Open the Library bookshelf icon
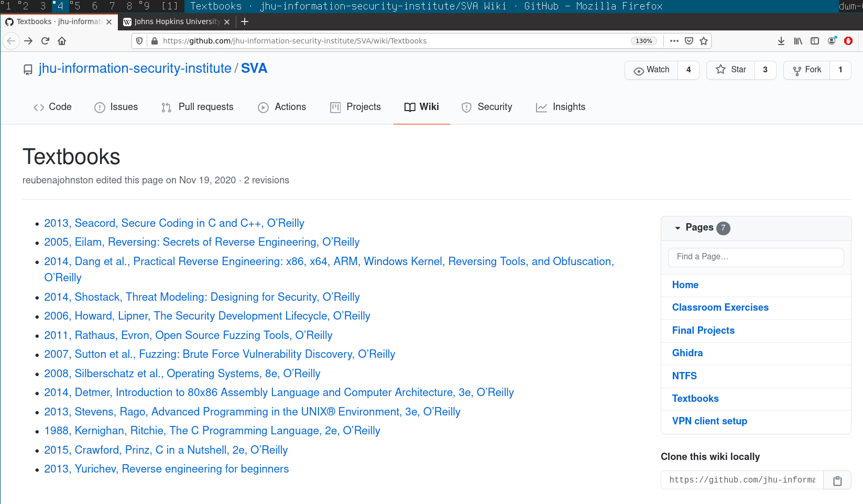This screenshot has height=504, width=863. (x=798, y=41)
